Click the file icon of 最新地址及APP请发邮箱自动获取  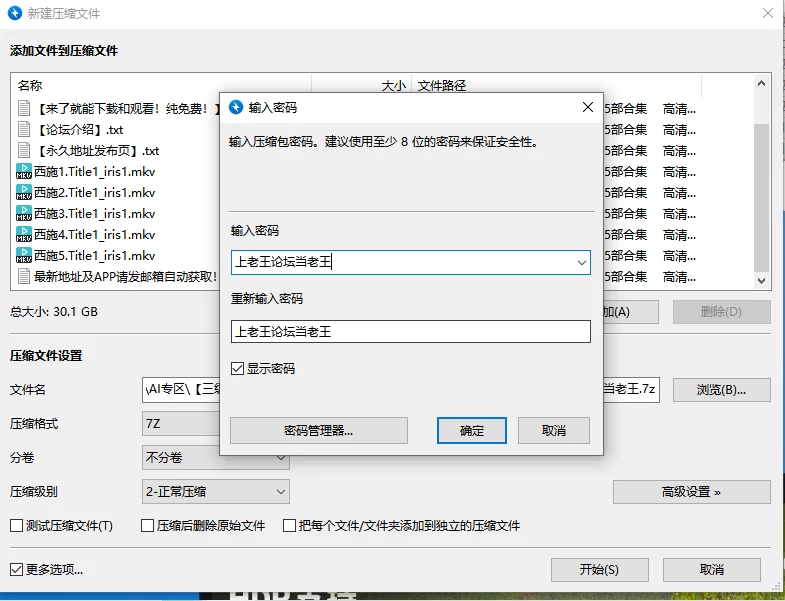pos(24,276)
